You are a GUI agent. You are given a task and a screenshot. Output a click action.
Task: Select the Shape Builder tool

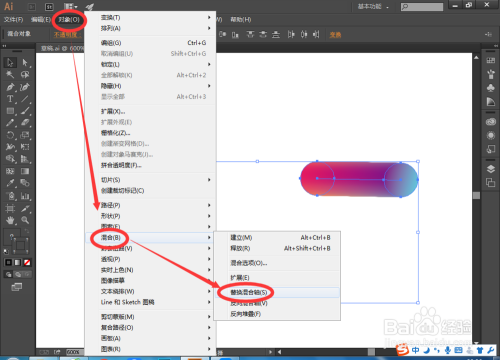click(10, 159)
